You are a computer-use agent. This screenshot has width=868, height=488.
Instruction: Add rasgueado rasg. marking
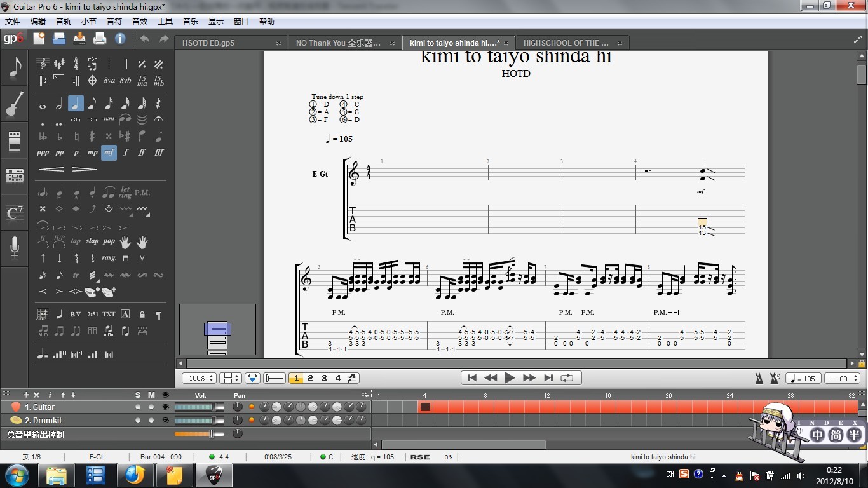pyautogui.click(x=109, y=258)
